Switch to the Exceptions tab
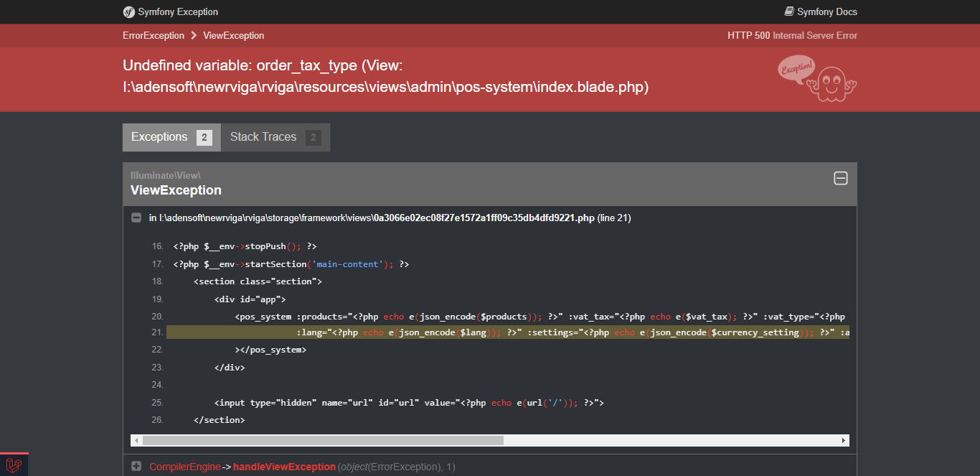This screenshot has height=476, width=980. coord(159,137)
